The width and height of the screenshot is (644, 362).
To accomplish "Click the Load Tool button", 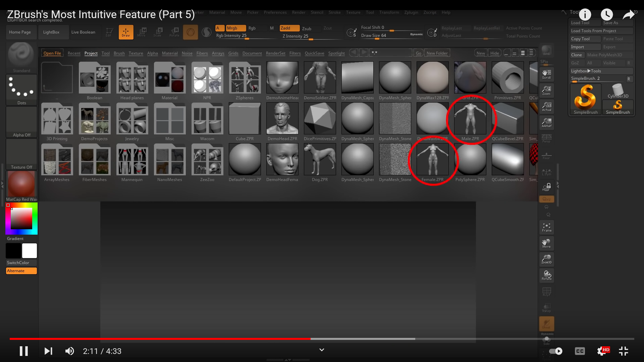I will [585, 23].
